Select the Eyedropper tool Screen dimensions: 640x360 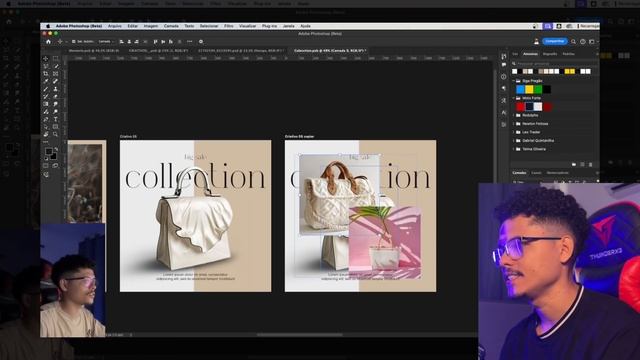point(46,81)
